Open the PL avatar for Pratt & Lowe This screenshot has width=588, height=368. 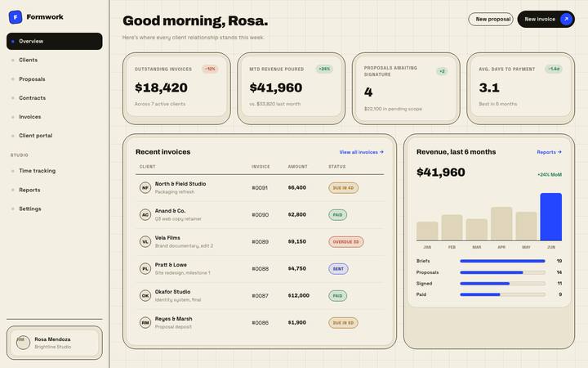pos(145,268)
